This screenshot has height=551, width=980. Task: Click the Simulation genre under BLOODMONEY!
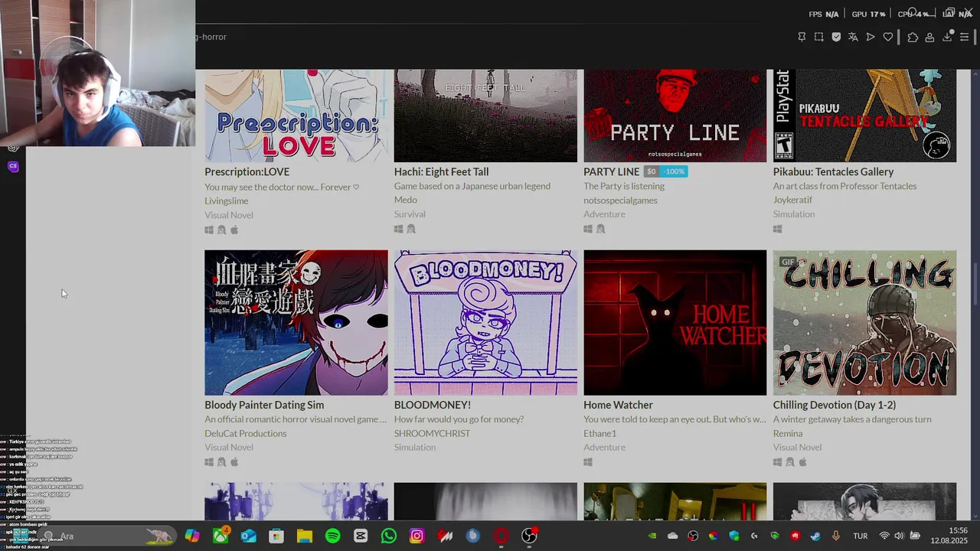(x=414, y=447)
